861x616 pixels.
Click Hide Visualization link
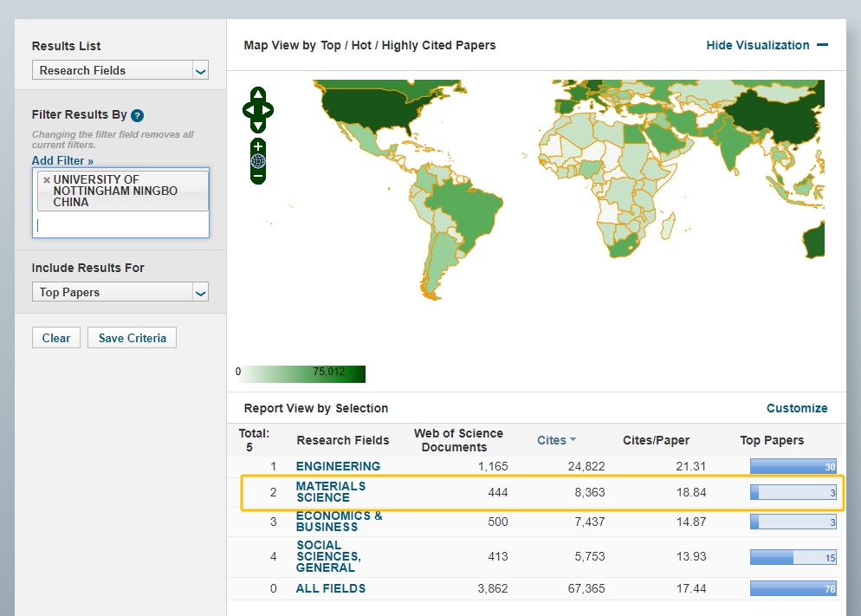758,45
